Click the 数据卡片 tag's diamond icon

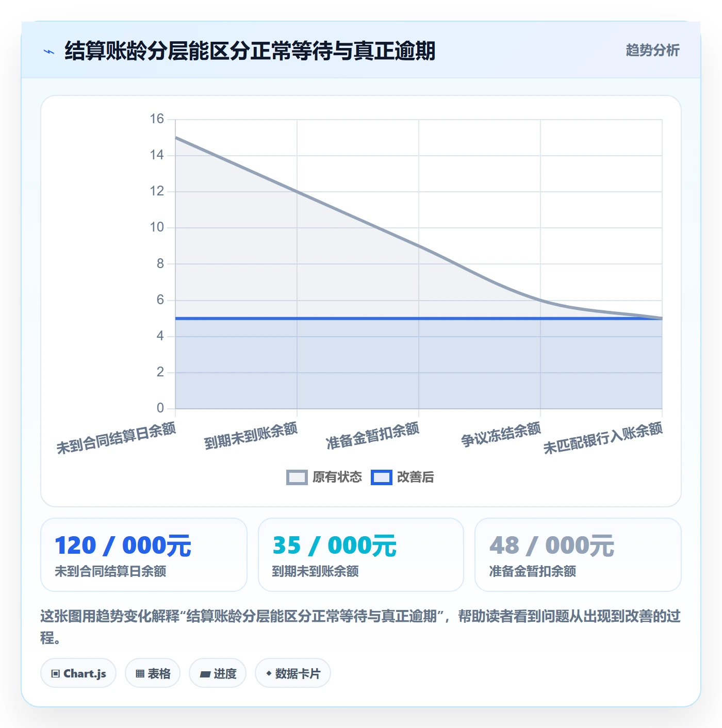269,673
